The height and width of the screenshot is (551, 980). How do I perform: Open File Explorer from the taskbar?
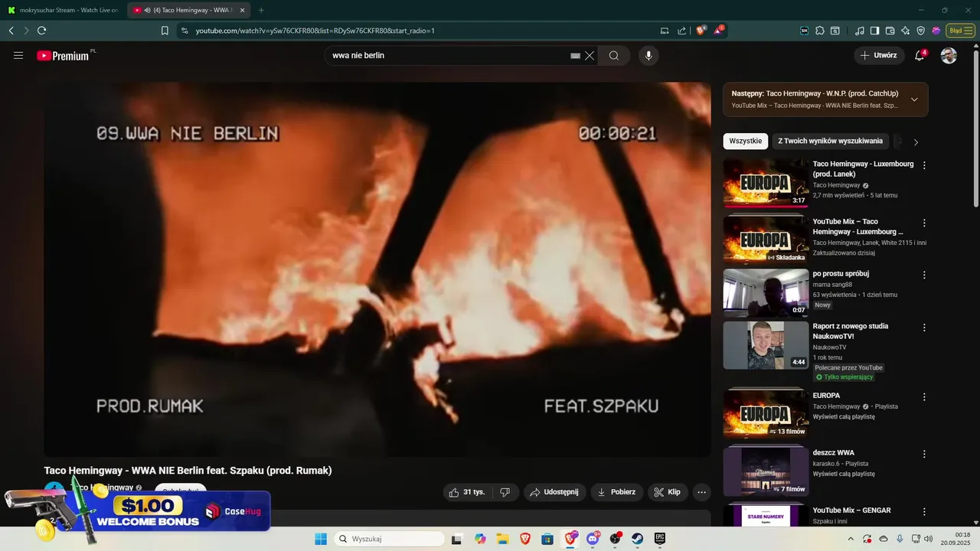tap(502, 539)
